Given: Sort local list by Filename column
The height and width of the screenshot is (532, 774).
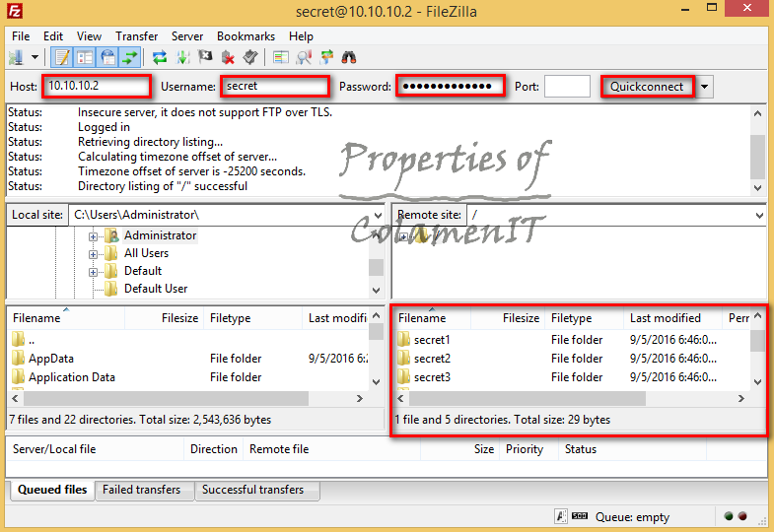Looking at the screenshot, I should tap(66, 318).
